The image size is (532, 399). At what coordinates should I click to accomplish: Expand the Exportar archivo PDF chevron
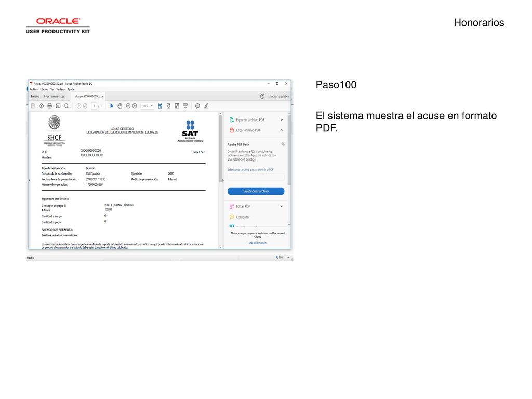[x=281, y=120]
